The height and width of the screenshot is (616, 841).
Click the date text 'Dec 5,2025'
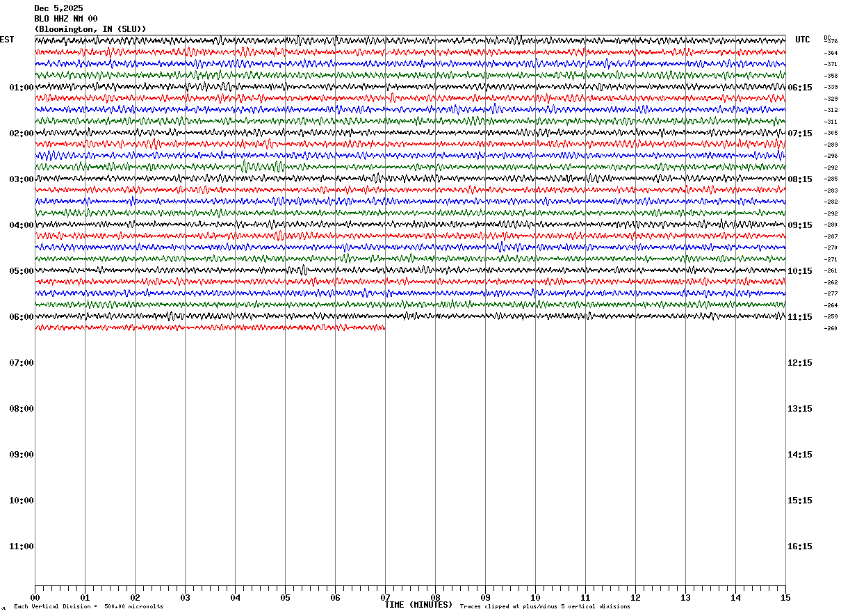58,8
